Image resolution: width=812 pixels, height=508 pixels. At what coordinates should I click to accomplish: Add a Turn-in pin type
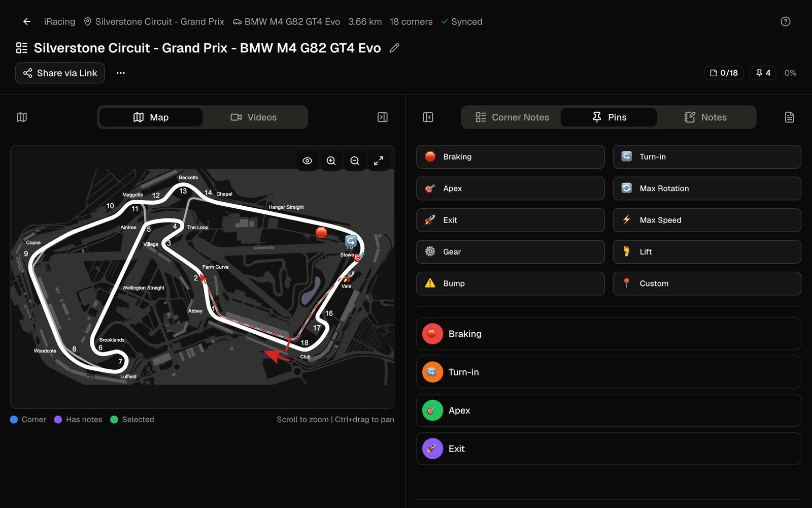[x=706, y=157]
